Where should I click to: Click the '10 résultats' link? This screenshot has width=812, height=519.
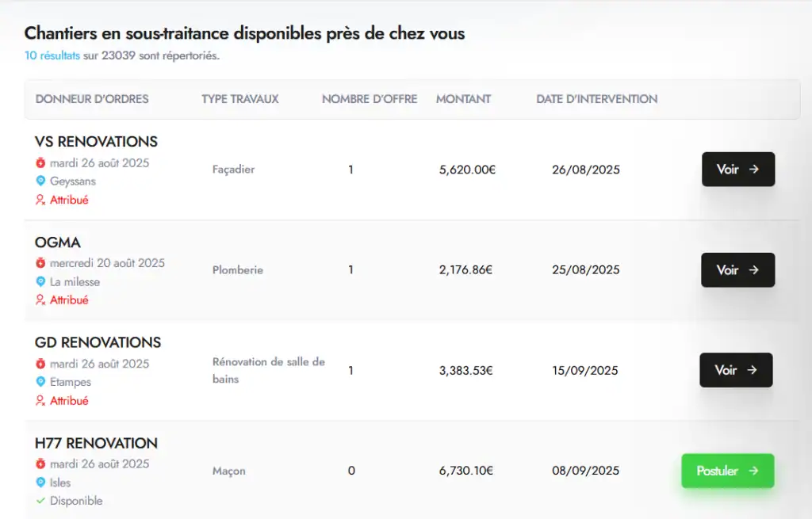click(52, 56)
